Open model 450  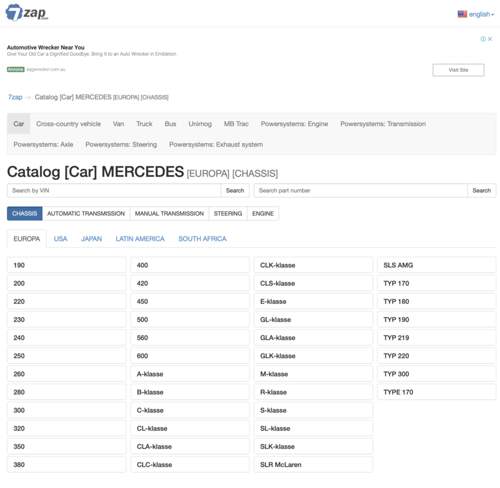[x=190, y=301]
